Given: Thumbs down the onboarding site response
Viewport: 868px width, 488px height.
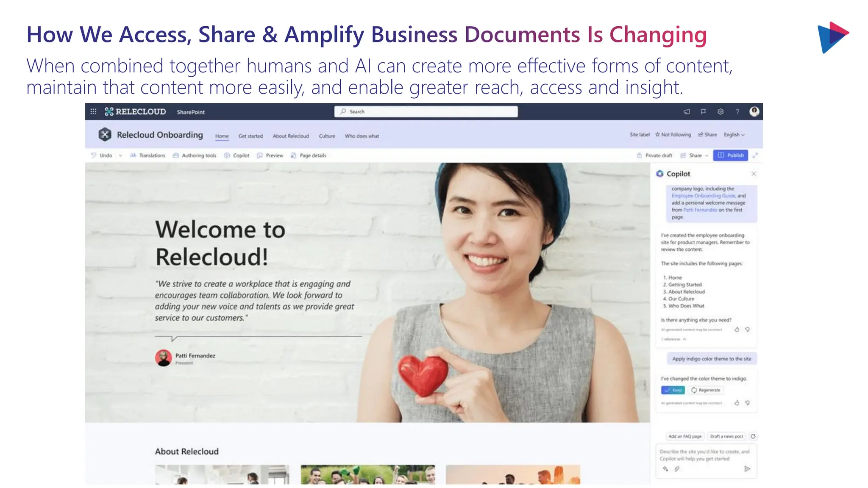Looking at the screenshot, I should point(748,329).
